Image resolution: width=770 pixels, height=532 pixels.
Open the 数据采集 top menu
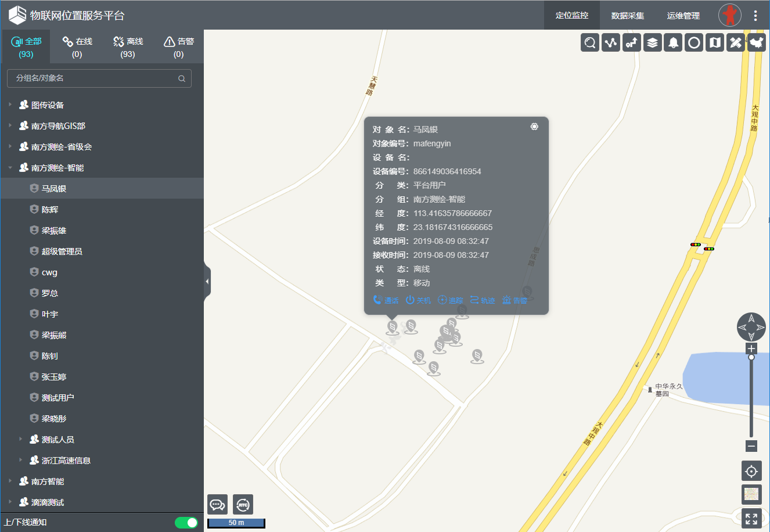[628, 16]
